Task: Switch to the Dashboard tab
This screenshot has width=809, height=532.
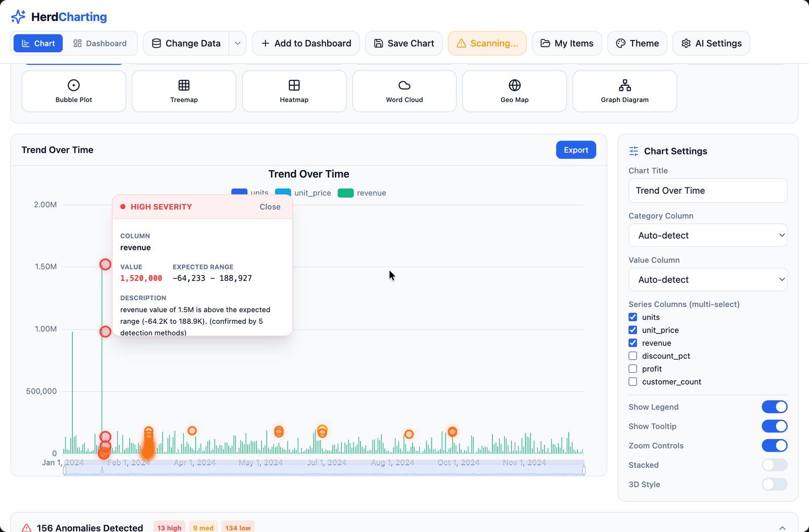Action: pyautogui.click(x=100, y=43)
